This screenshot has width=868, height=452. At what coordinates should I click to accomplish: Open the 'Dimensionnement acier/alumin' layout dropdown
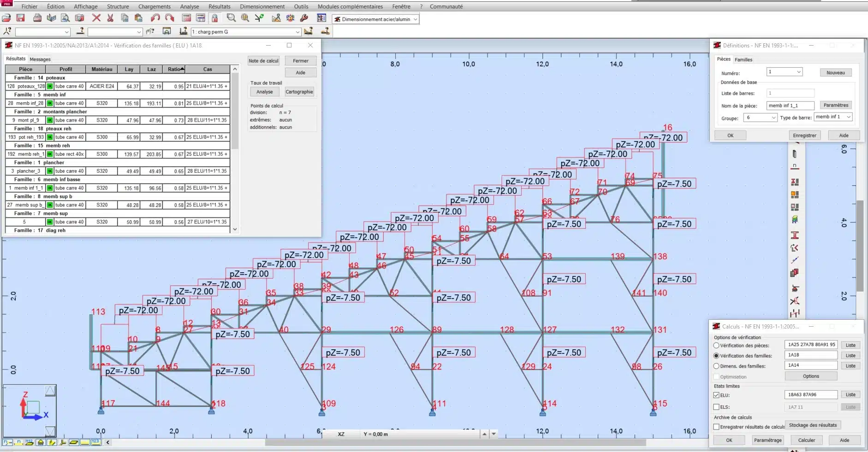pyautogui.click(x=415, y=19)
